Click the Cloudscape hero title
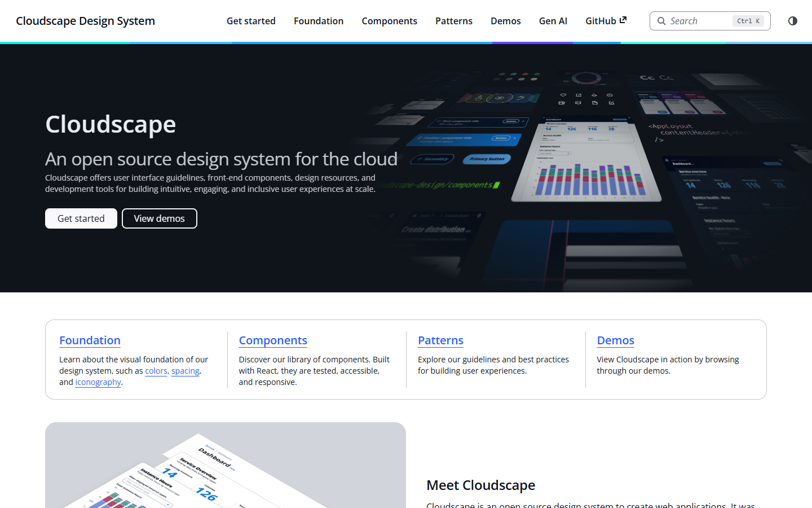 click(x=111, y=124)
